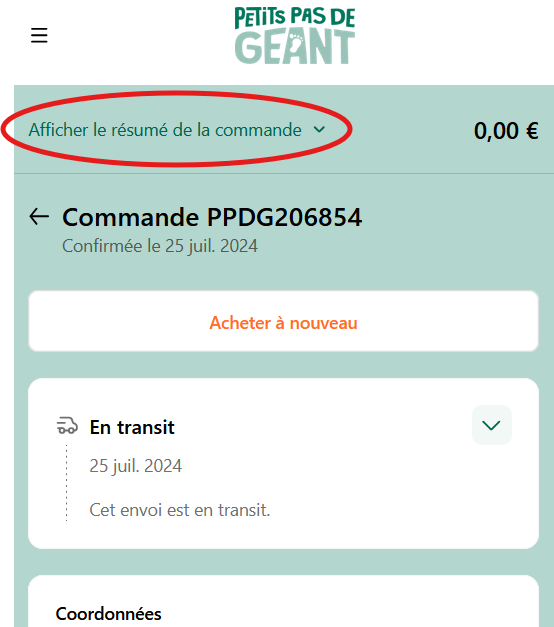The height and width of the screenshot is (627, 554).
Task: Click Acheter à nouveau button
Action: pos(283,321)
